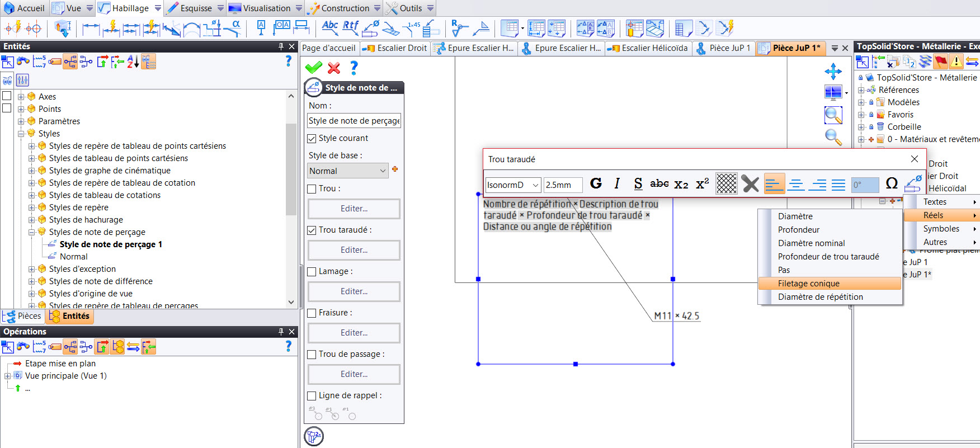
Task: Cancel with the red X icon
Action: (334, 68)
